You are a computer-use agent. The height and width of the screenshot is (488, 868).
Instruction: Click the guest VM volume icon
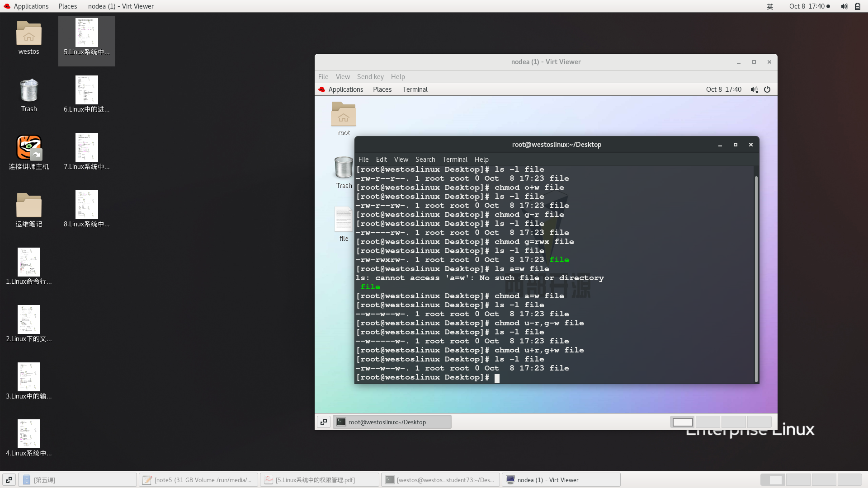pos(754,89)
